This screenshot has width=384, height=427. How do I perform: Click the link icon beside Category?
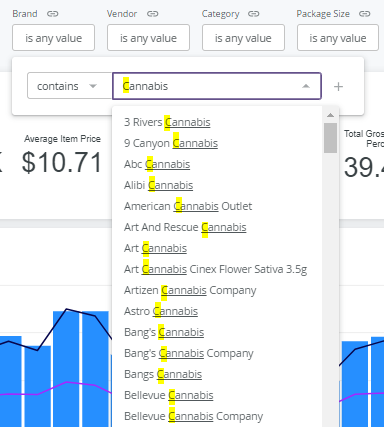tap(253, 14)
